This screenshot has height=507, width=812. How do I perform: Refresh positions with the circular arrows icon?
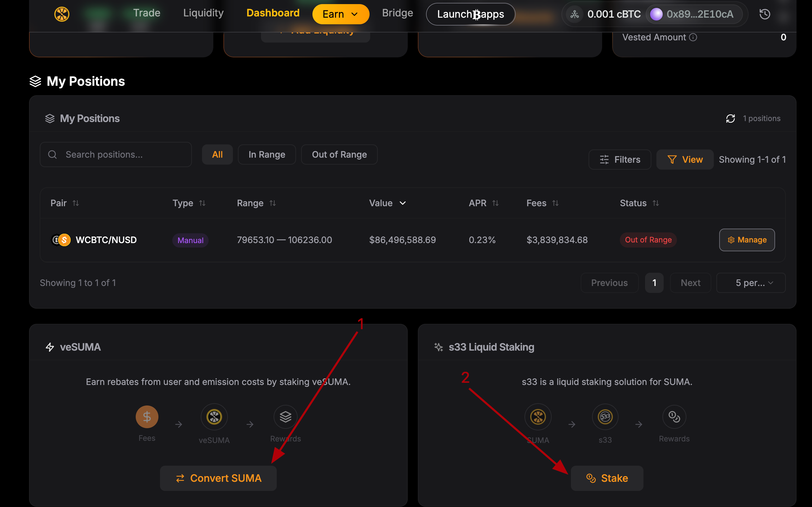click(x=731, y=118)
